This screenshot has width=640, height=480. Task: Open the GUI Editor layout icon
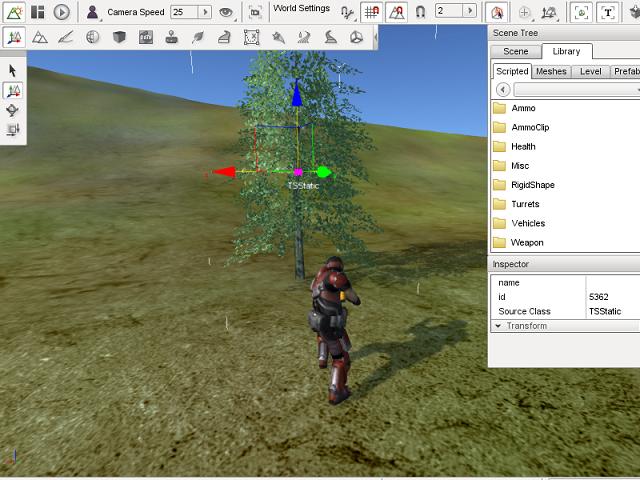tap(37, 12)
